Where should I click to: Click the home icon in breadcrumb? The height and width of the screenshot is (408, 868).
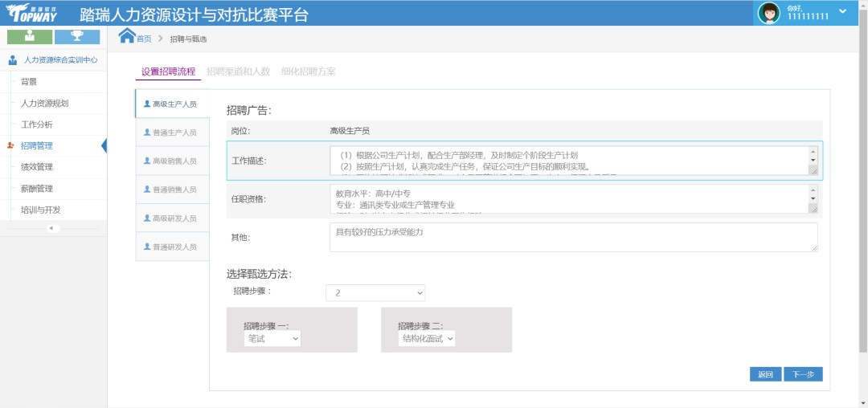point(127,36)
